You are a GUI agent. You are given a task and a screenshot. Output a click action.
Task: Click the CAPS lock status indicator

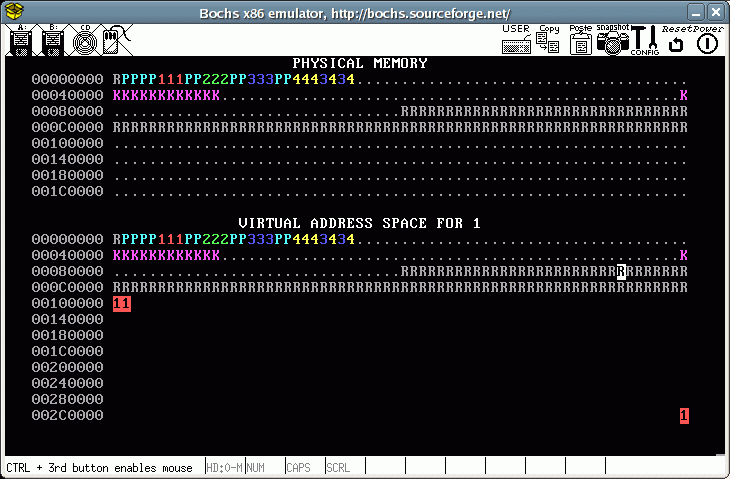pyautogui.click(x=297, y=467)
